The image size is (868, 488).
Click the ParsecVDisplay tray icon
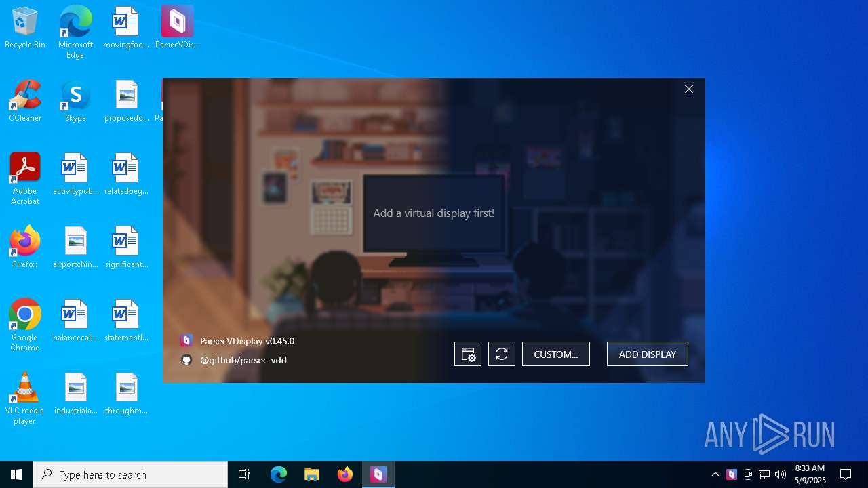click(x=732, y=474)
